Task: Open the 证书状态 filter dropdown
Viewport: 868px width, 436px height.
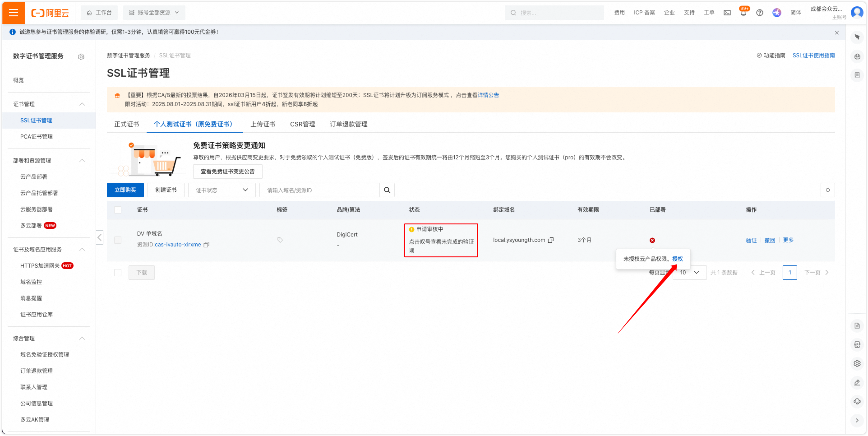Action: (x=222, y=190)
